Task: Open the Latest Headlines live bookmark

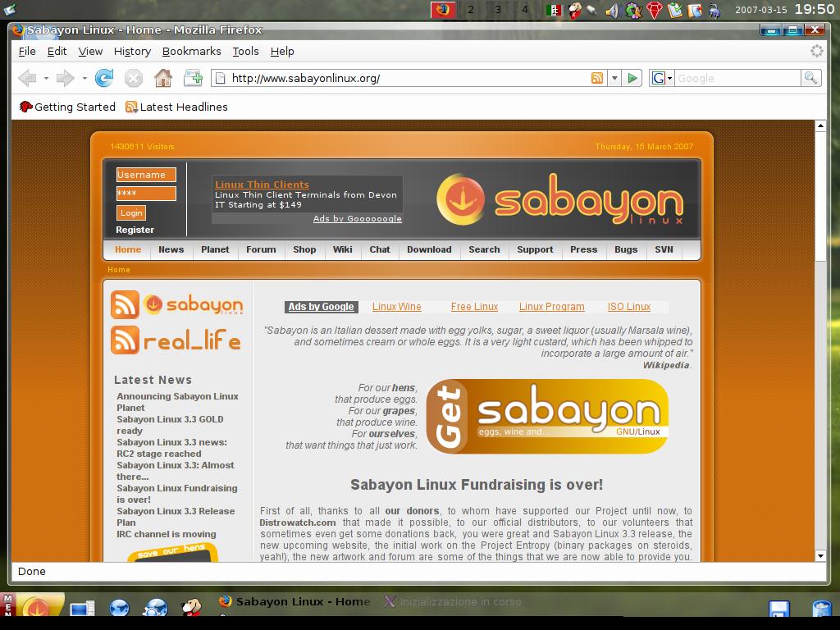Action: coord(177,107)
